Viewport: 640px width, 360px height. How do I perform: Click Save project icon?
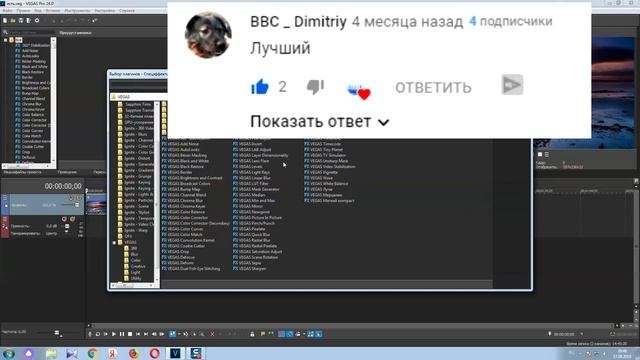tap(21, 20)
